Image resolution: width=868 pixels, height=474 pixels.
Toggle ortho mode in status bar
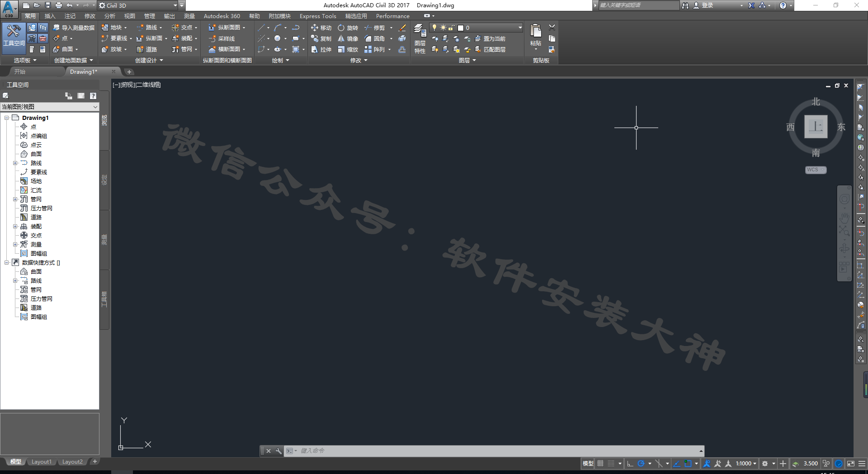pos(630,464)
